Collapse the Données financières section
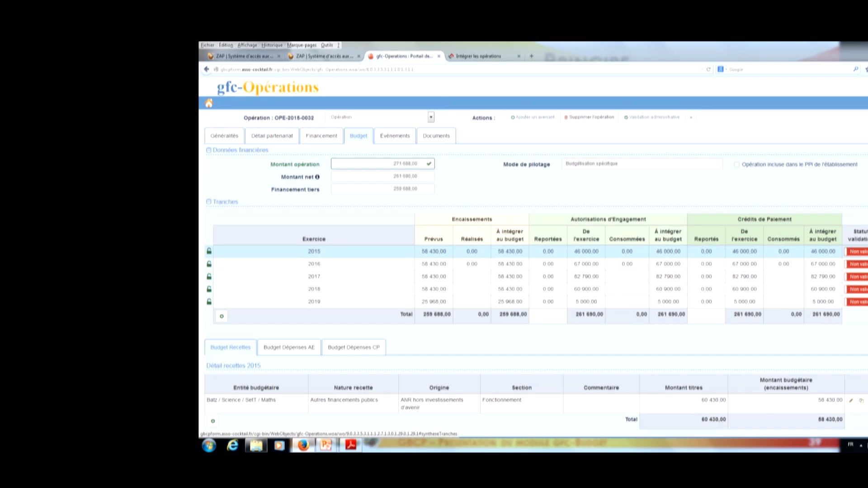 (208, 150)
